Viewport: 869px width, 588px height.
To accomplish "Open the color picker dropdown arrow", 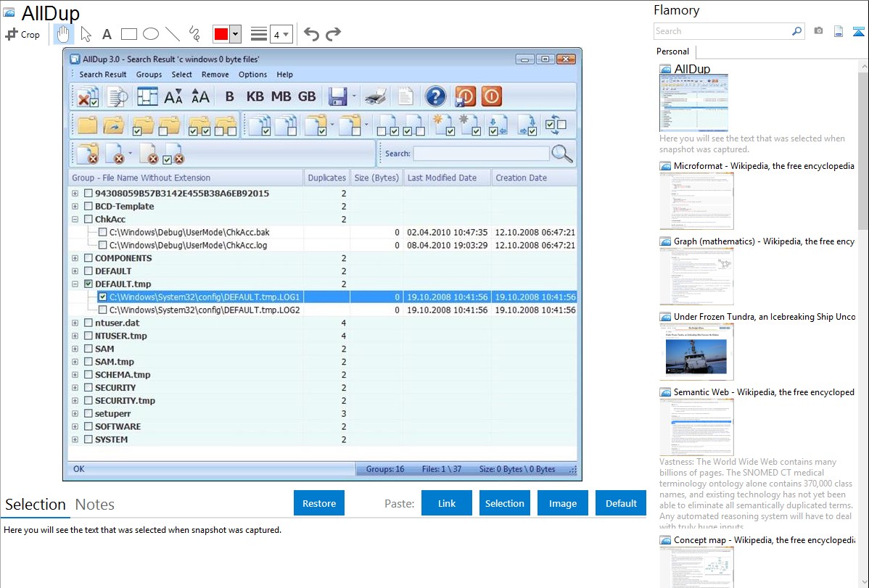I will coord(236,34).
